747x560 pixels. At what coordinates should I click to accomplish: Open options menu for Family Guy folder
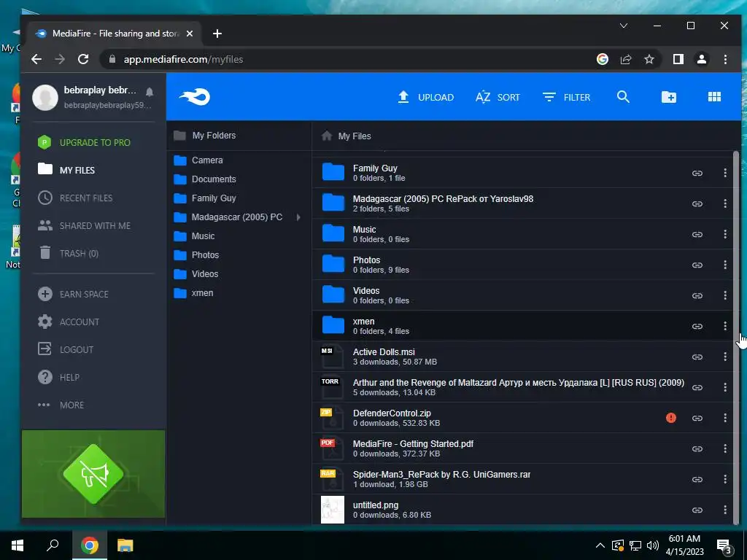click(x=725, y=173)
